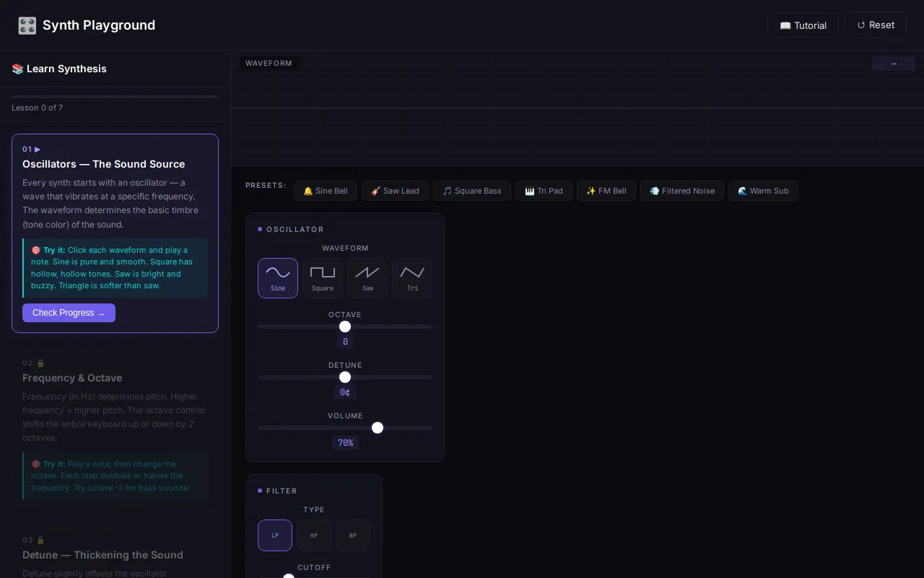Screen dimensions: 924x578
Task: Click Check Progress button
Action: click(x=69, y=313)
